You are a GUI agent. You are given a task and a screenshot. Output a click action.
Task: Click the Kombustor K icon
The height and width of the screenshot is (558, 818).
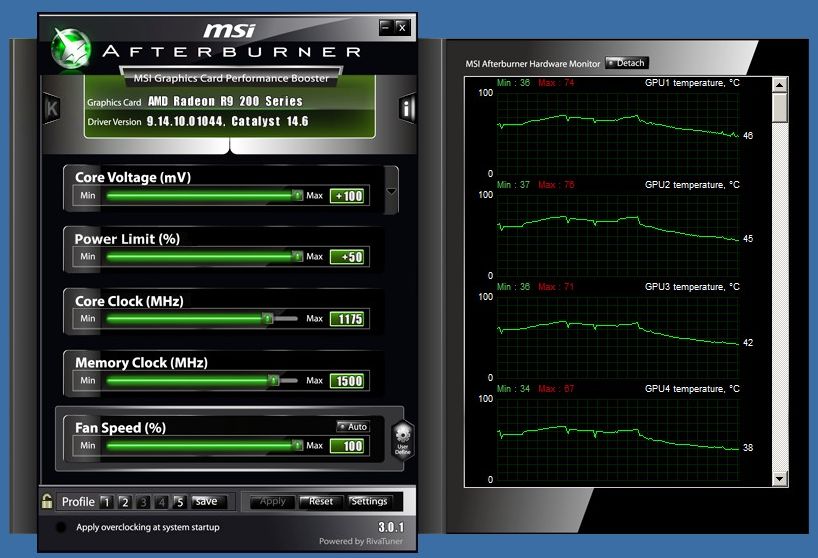52,108
